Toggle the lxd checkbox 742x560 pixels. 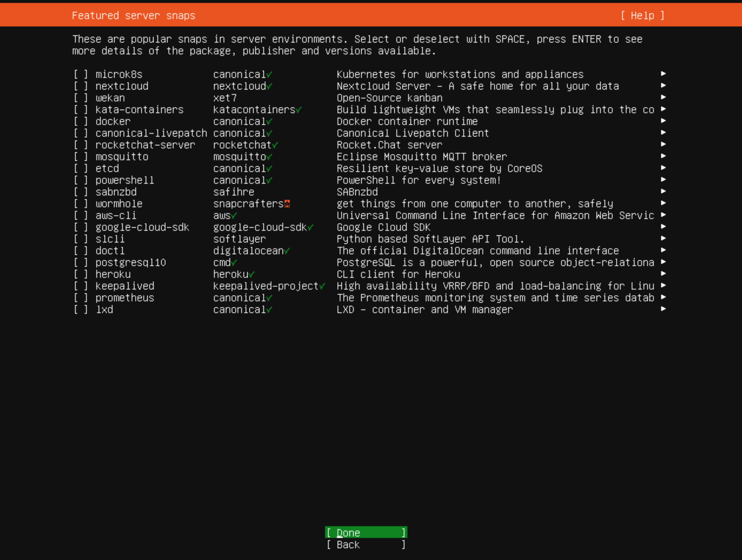click(81, 310)
